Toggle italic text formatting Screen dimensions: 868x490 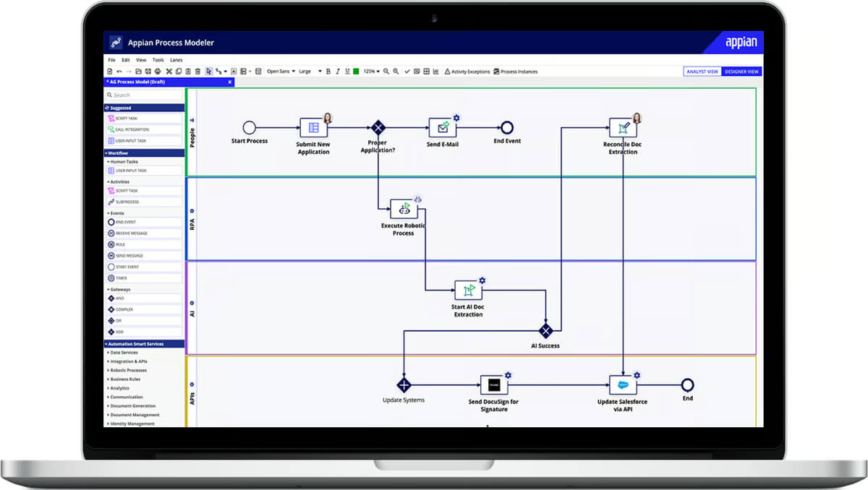(x=338, y=72)
